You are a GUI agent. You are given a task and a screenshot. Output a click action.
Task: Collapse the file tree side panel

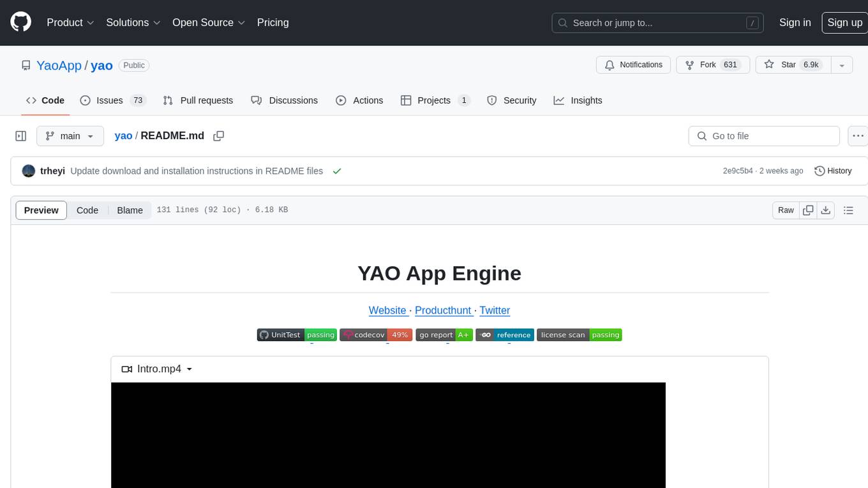pos(21,136)
